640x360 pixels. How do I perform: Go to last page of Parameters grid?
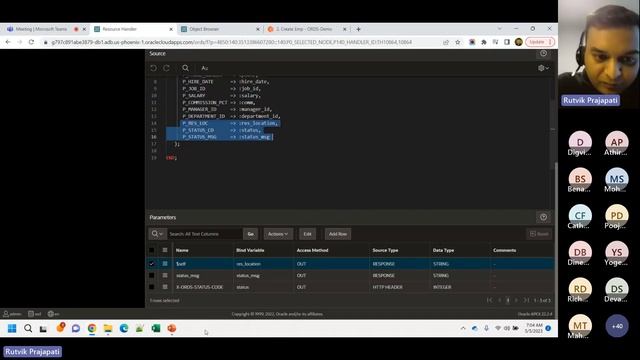pos(527,300)
